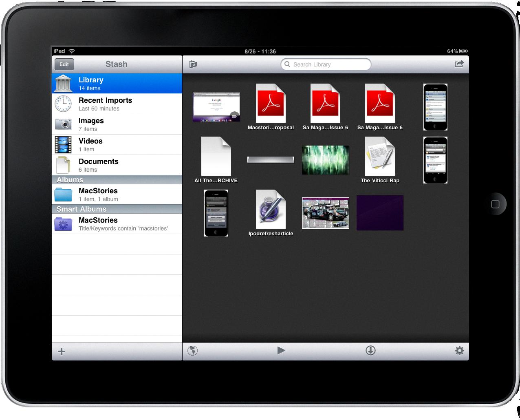This screenshot has height=420, width=520.
Task: Tap the Edit button in sidebar
Action: point(64,64)
